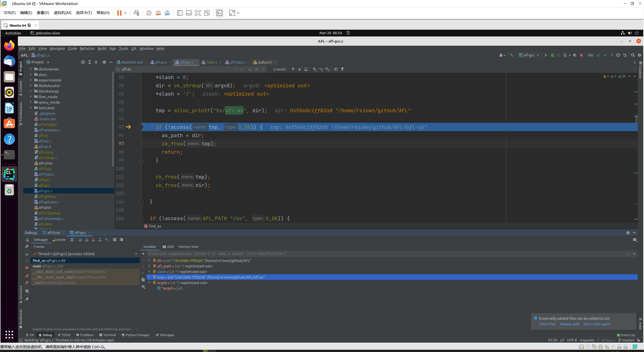This screenshot has width=644, height=352.
Task: Click Step Over in the debugger toolbar
Action: 80,240
